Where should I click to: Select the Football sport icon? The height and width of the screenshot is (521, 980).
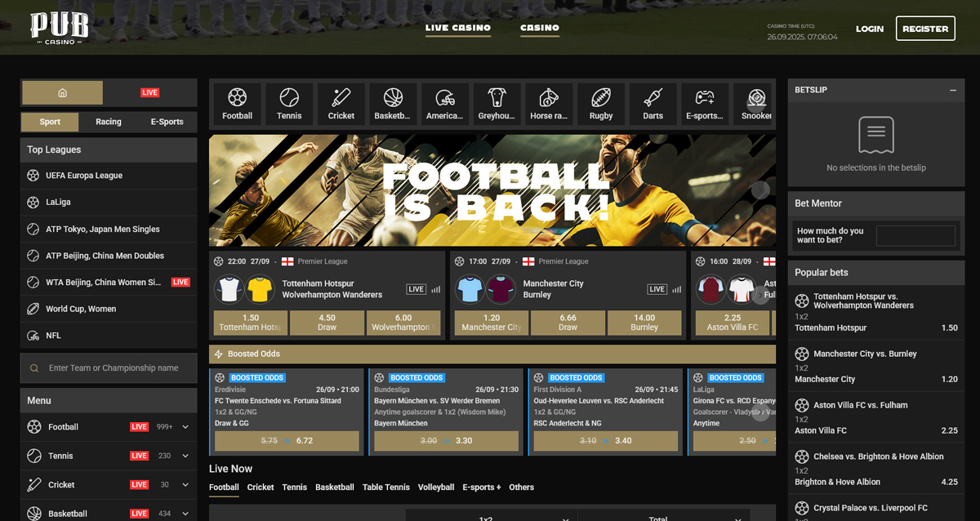pyautogui.click(x=237, y=105)
